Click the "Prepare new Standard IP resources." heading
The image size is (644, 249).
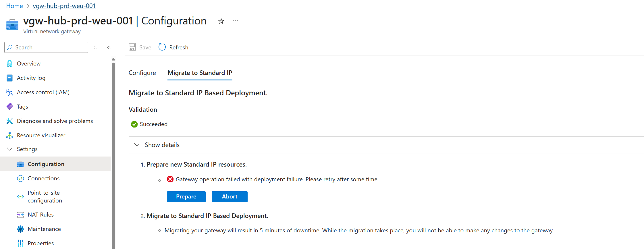click(197, 164)
